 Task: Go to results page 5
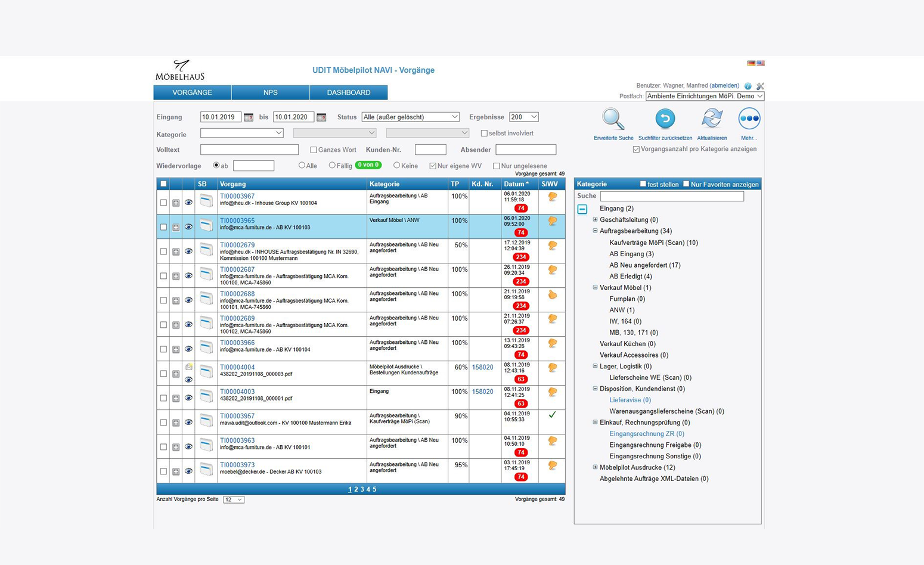pos(374,489)
